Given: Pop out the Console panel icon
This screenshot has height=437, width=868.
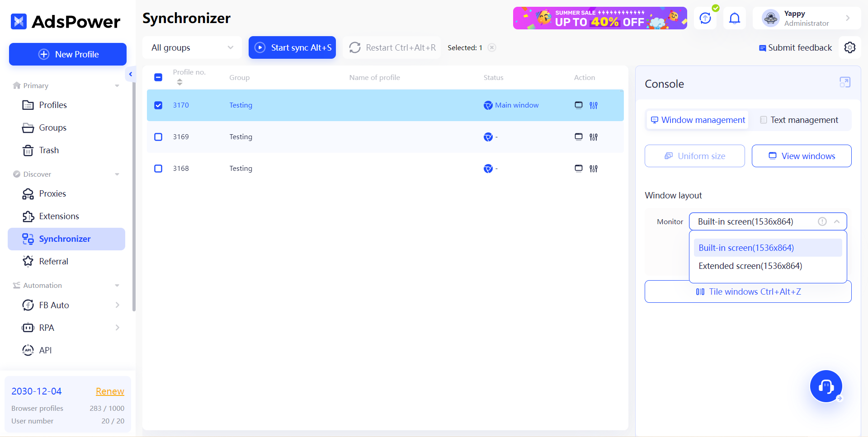Looking at the screenshot, I should (844, 82).
